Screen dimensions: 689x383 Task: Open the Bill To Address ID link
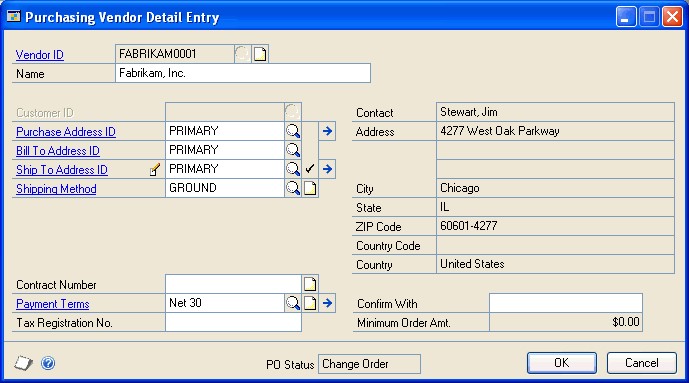[x=58, y=151]
